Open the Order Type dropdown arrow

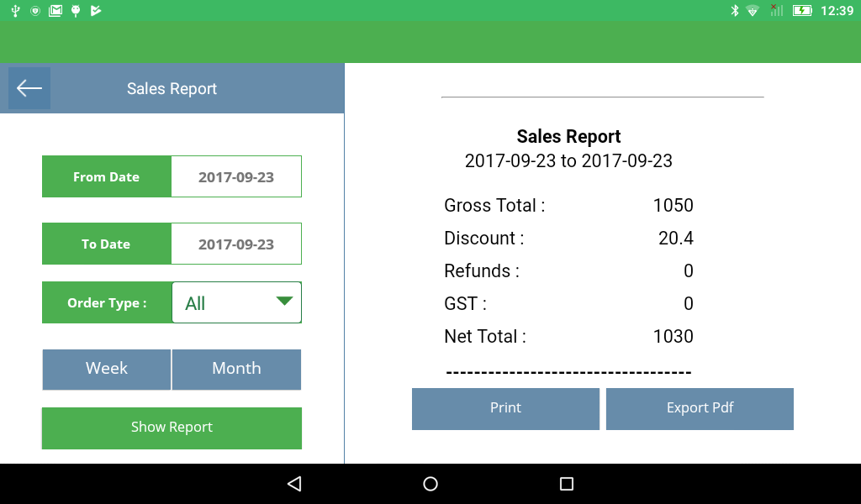pos(284,302)
